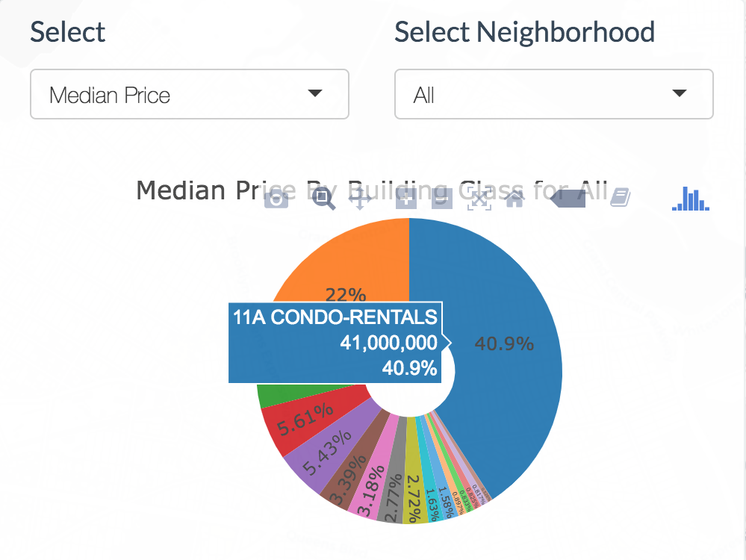Activate the Pan arrows tool
Image resolution: width=746 pixels, height=560 pixels.
pos(361,199)
